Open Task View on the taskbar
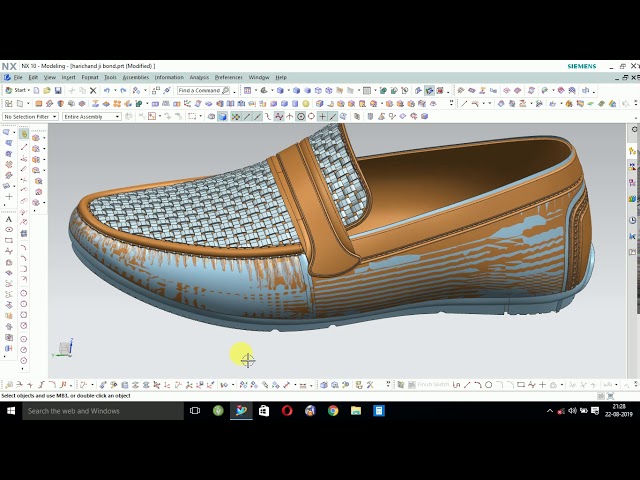Screen dimensions: 640x480 click(195, 411)
